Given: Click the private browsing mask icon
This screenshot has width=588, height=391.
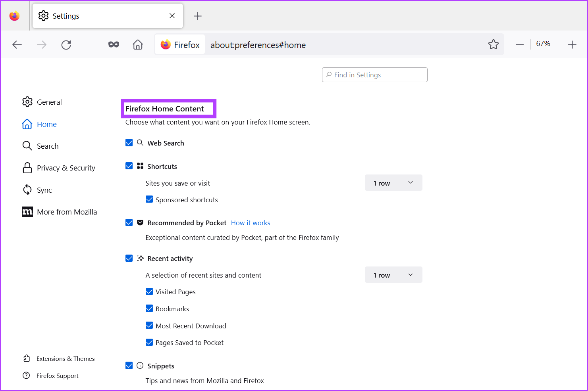Looking at the screenshot, I should point(114,45).
